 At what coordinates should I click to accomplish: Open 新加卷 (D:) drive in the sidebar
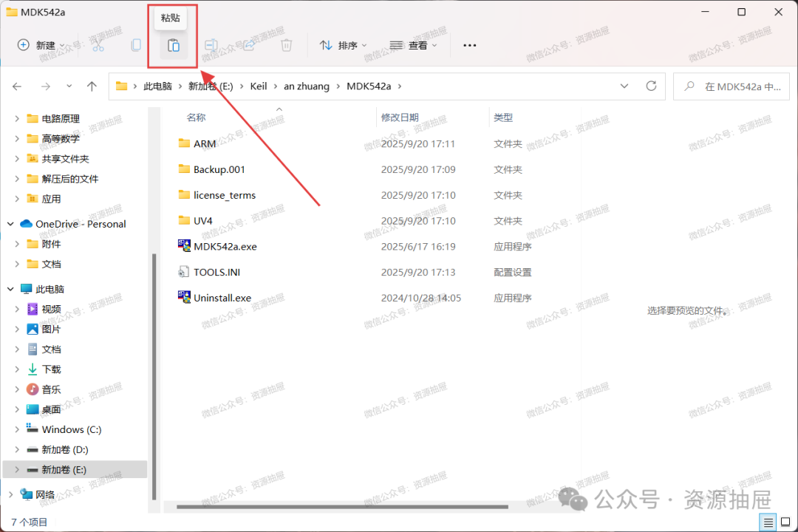pyautogui.click(x=64, y=450)
